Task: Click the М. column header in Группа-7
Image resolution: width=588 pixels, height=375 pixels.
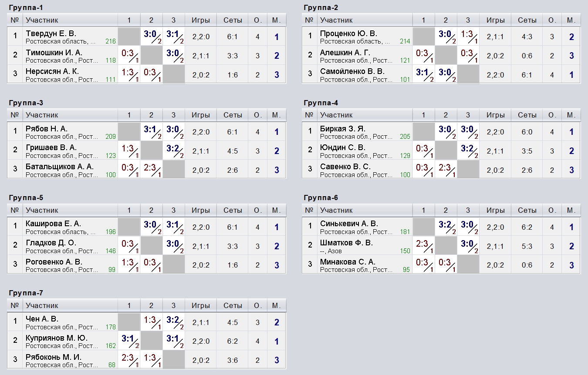Action: pyautogui.click(x=276, y=305)
